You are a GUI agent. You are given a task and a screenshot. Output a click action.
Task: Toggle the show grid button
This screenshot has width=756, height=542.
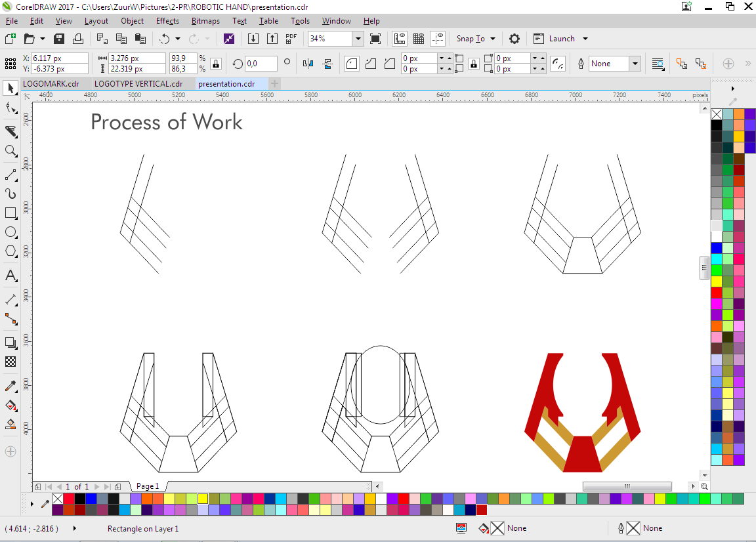tap(419, 39)
